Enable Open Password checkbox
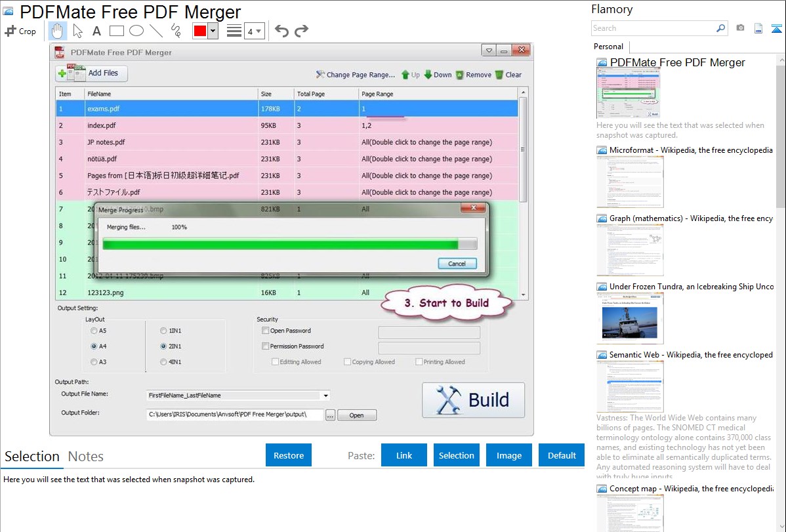The image size is (786, 532). point(266,331)
